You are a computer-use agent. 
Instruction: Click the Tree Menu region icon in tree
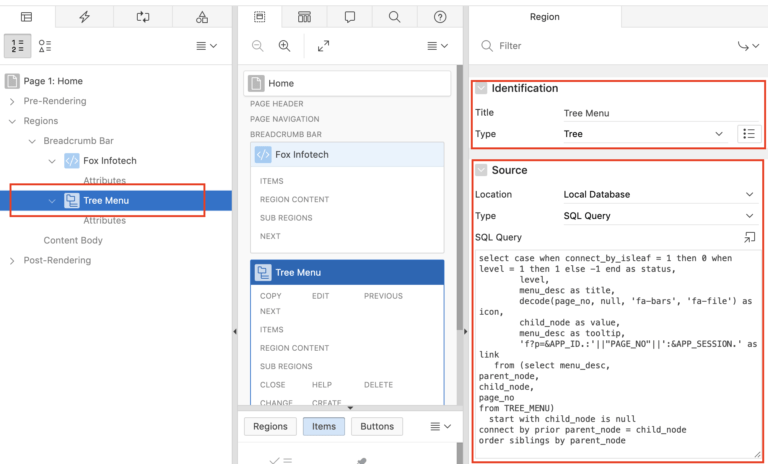tap(72, 200)
